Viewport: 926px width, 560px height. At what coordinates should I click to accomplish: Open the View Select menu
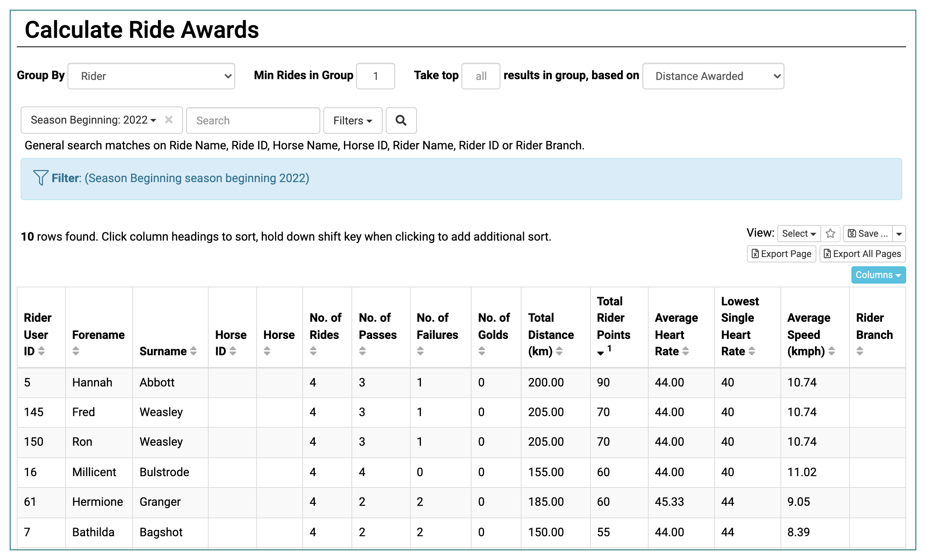click(x=798, y=234)
